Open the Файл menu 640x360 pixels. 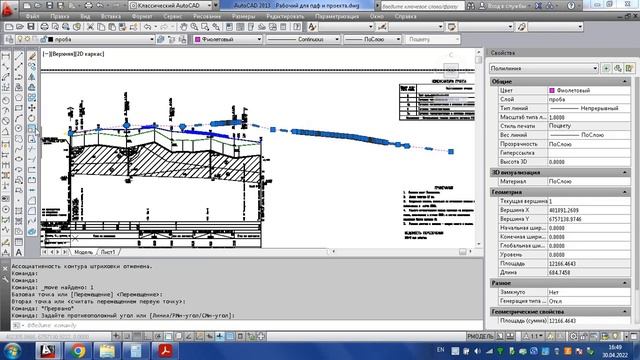coord(33,16)
